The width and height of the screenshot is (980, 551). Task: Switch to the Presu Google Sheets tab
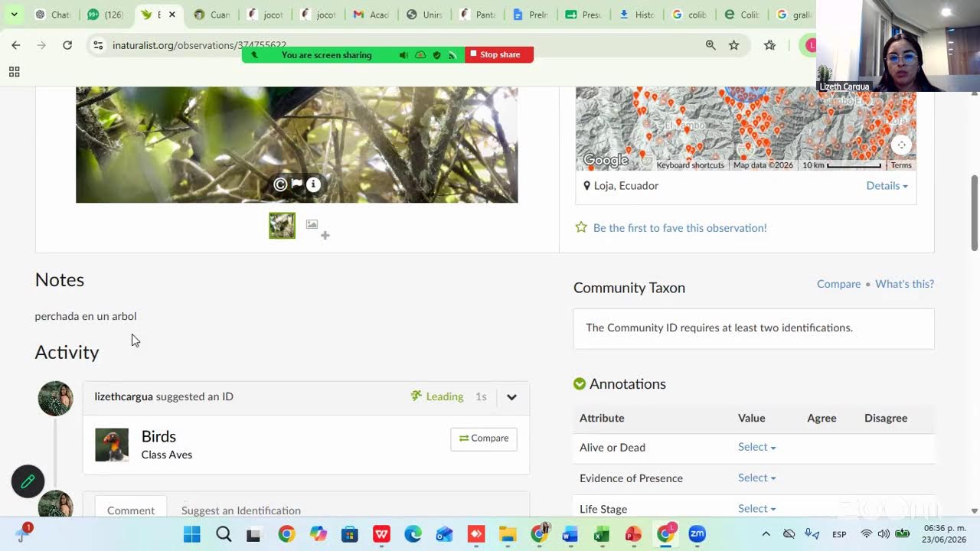click(x=584, y=15)
